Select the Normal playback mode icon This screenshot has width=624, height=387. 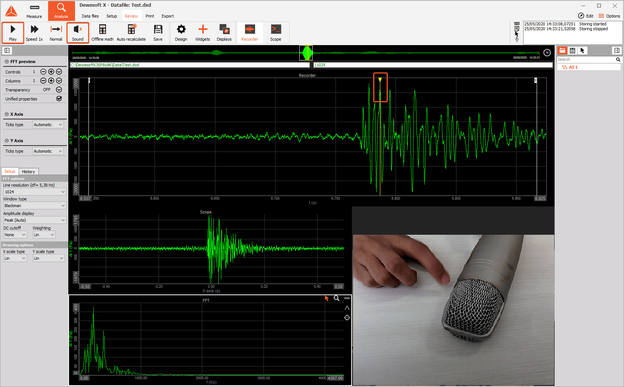(x=56, y=32)
